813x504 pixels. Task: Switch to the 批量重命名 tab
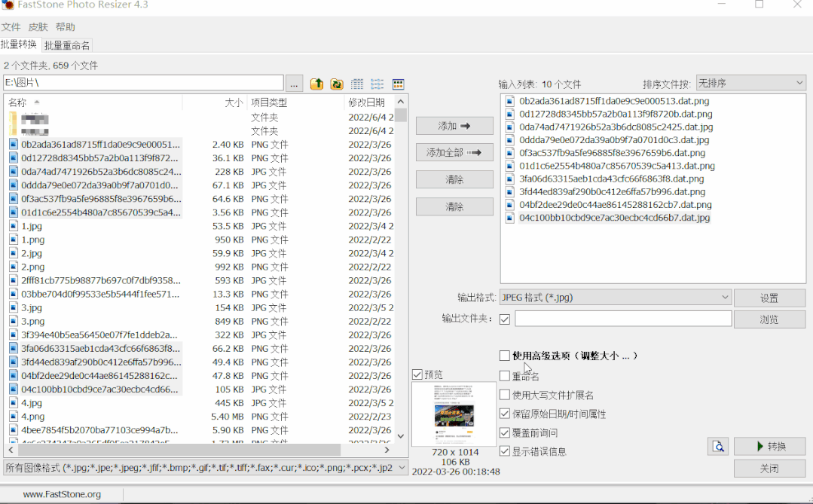point(67,44)
